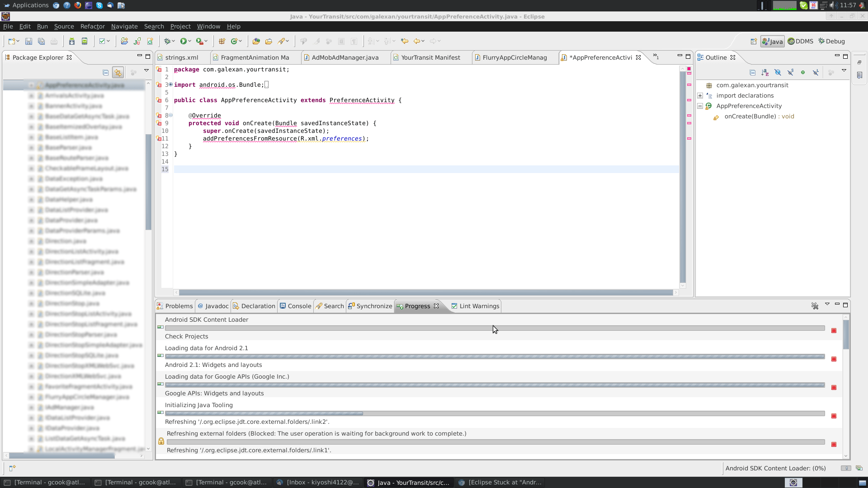
Task: Open Outline view menu triangle
Action: click(844, 70)
